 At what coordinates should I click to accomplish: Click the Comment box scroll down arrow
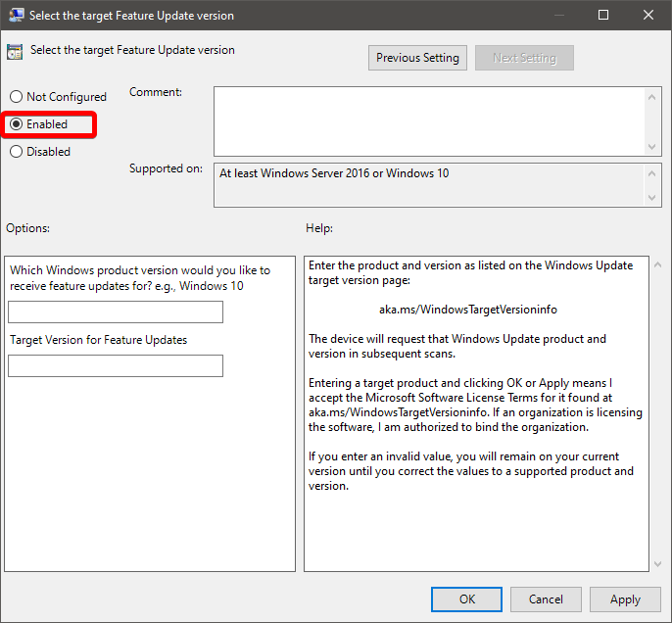(651, 147)
